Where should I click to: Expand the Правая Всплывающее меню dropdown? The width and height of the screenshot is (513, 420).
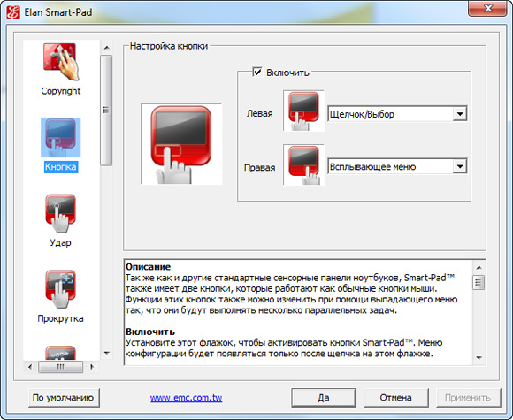pyautogui.click(x=460, y=167)
